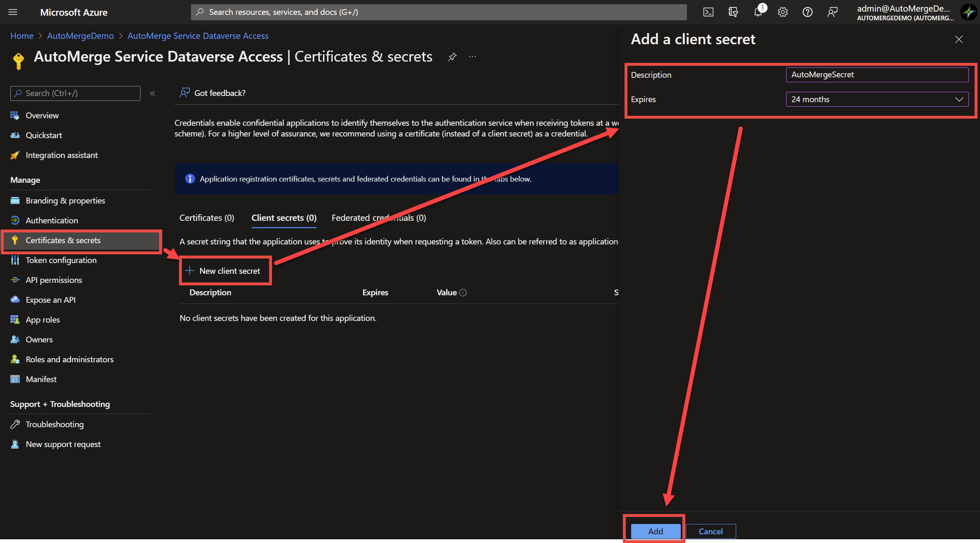Click the Expires column header
The width and height of the screenshot is (980, 543).
pos(375,293)
